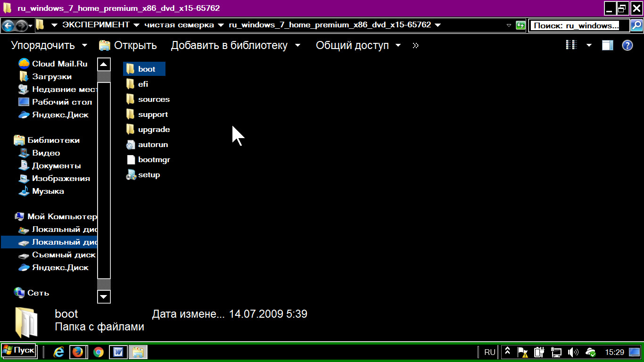Image resolution: width=644 pixels, height=362 pixels.
Task: Expand dropdown arrow before ЭКСПЕРИМЕНТ breadcrumb
Action: pyautogui.click(x=54, y=25)
